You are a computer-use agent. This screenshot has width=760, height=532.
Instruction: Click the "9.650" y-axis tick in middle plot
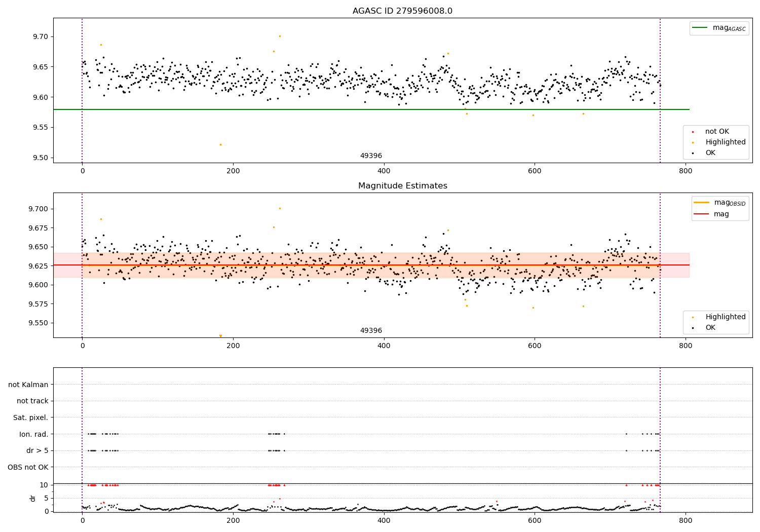pyautogui.click(x=39, y=247)
